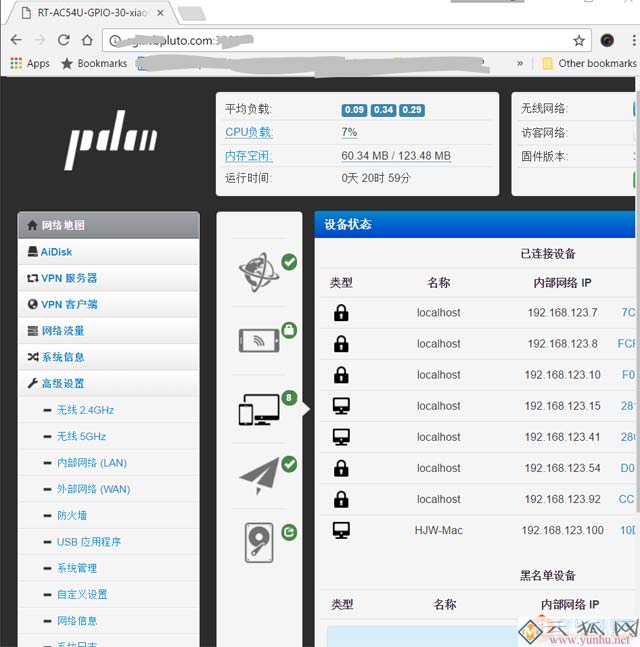This screenshot has width=640, height=647.
Task: Open the Chrome three-dot menu
Action: point(633,40)
